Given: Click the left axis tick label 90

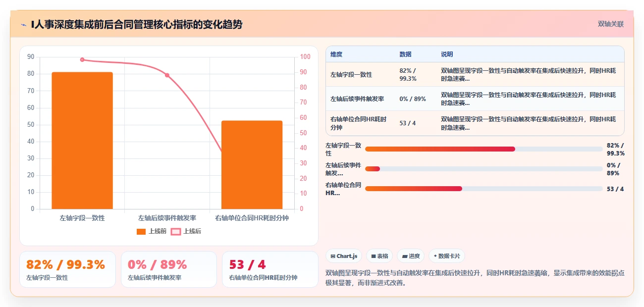Looking at the screenshot, I should pyautogui.click(x=31, y=57).
